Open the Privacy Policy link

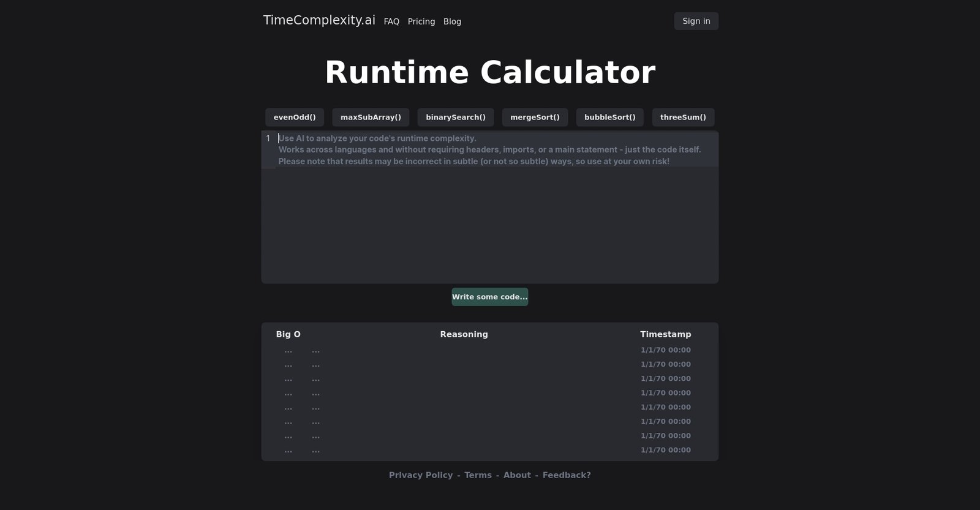(x=421, y=475)
